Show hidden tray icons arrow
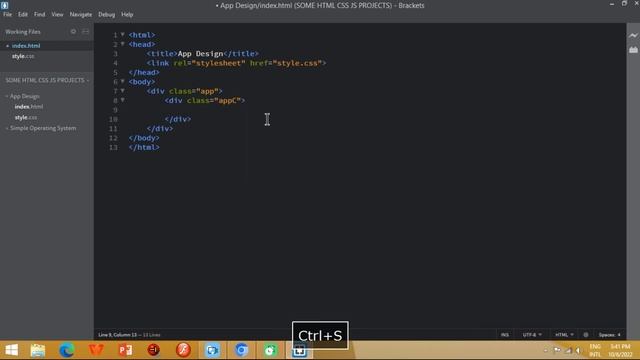 point(546,350)
